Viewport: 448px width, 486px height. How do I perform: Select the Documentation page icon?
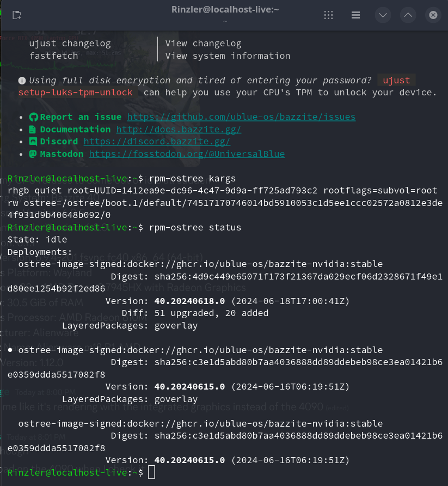click(33, 129)
